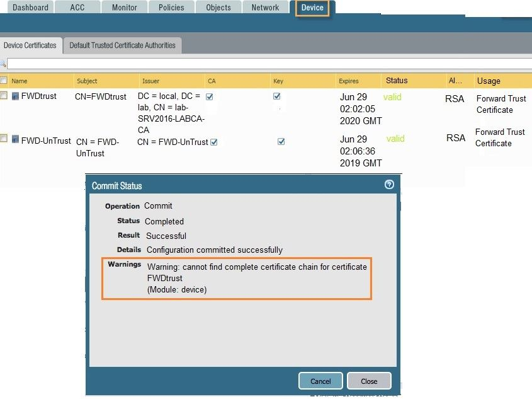
Task: Sort by the Expires column header
Action: coord(349,81)
